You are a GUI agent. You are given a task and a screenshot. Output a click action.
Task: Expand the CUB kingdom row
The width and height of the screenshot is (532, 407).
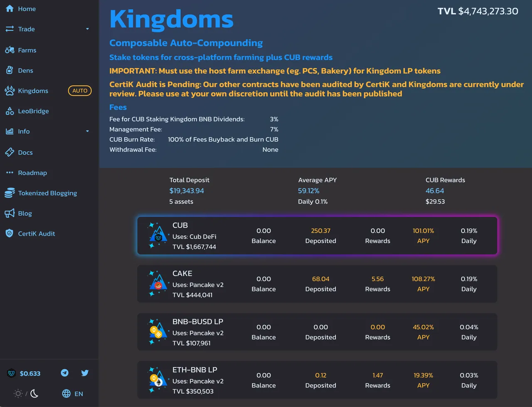(x=317, y=236)
